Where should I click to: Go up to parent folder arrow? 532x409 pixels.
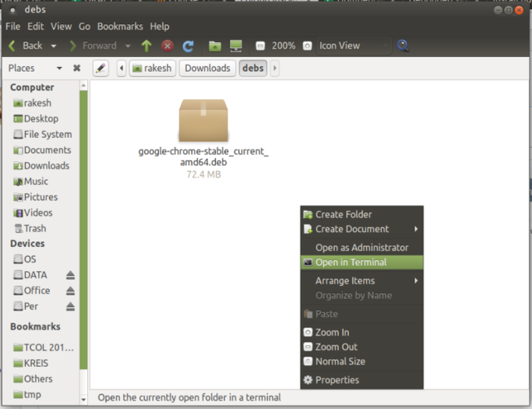pos(146,46)
